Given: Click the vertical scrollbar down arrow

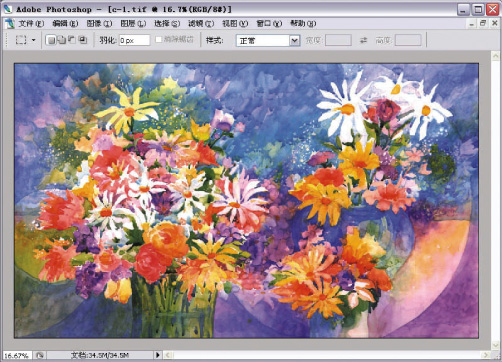Looking at the screenshot, I should point(496,345).
